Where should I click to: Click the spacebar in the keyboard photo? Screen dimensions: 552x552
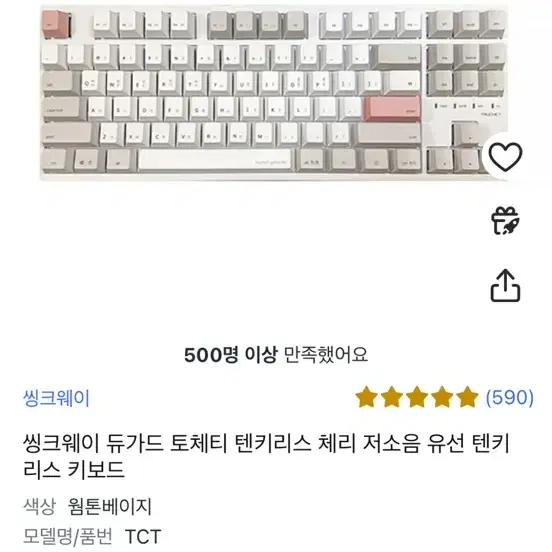[214, 160]
